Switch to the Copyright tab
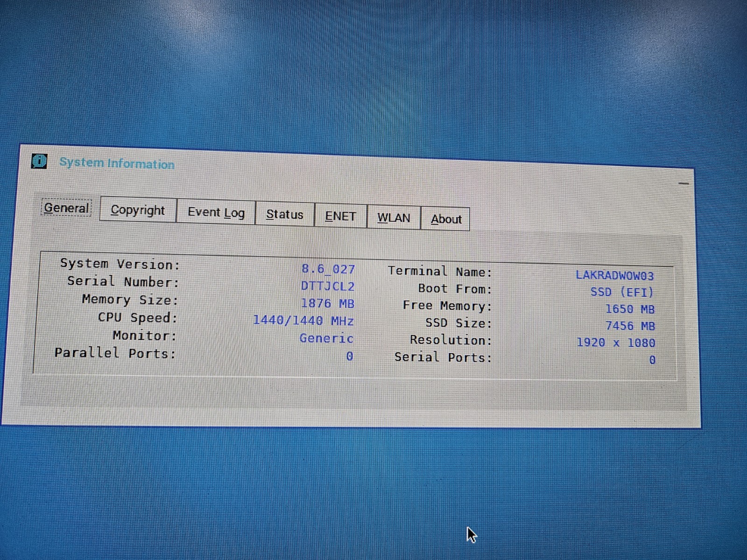Viewport: 747px width, 560px height. (138, 210)
